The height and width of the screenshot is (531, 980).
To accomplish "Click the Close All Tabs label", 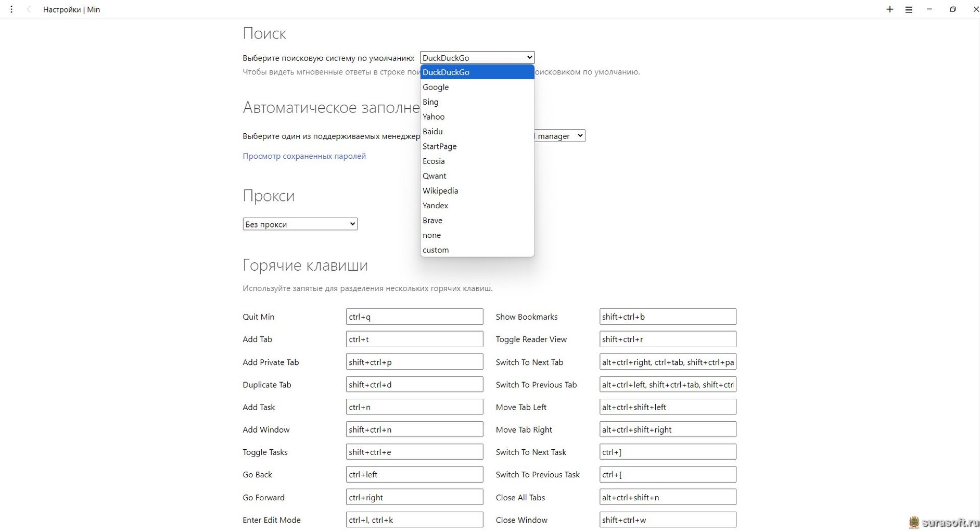I will click(x=520, y=497).
